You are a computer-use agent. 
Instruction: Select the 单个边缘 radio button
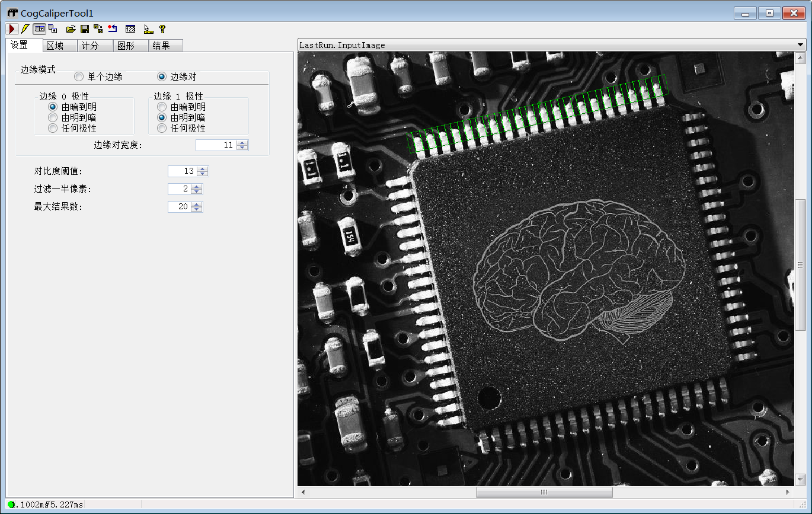click(x=79, y=76)
